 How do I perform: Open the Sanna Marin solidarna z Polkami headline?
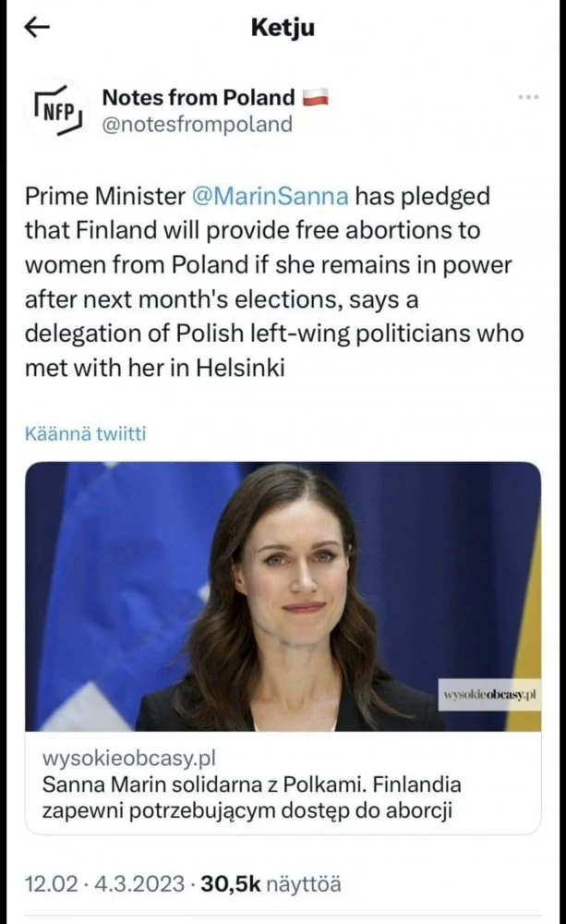(251, 785)
